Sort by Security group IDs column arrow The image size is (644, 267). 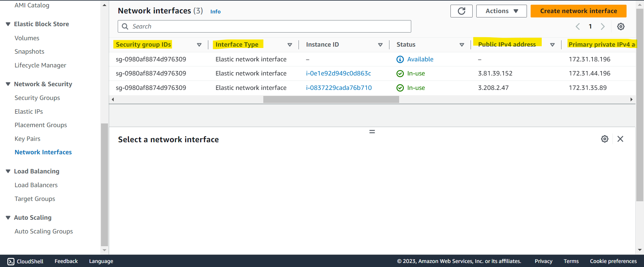199,45
